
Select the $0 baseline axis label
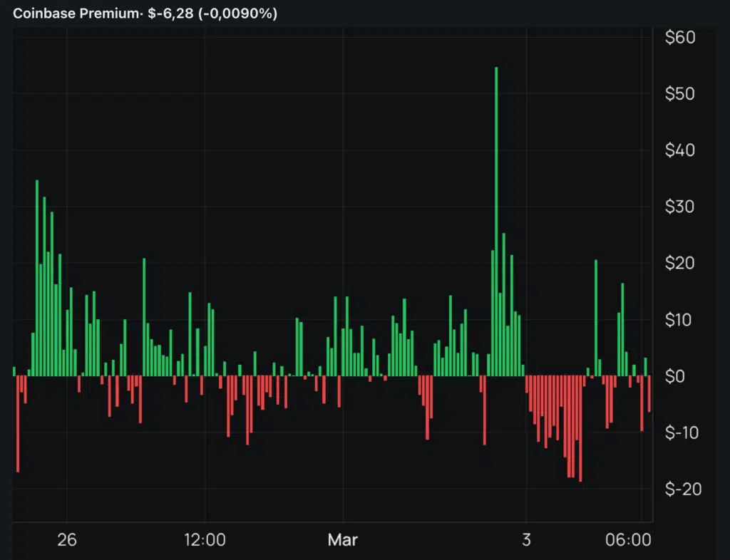coord(676,375)
